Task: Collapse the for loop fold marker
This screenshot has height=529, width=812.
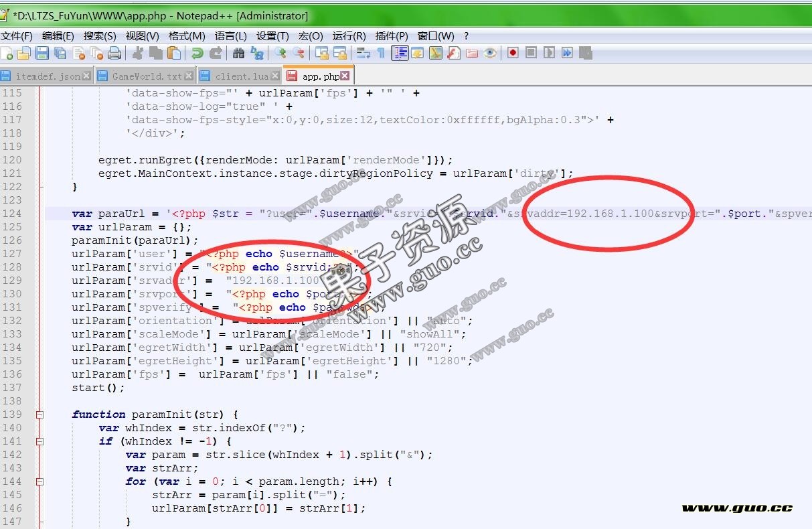Action: 39,481
